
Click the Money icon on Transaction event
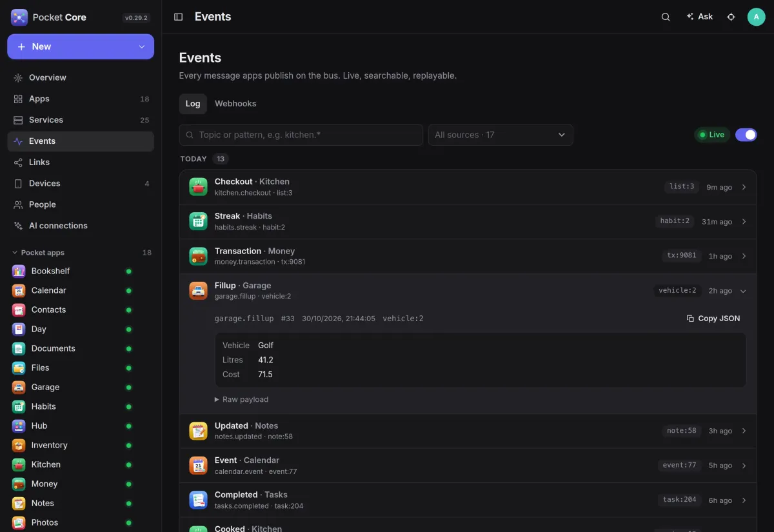(198, 256)
